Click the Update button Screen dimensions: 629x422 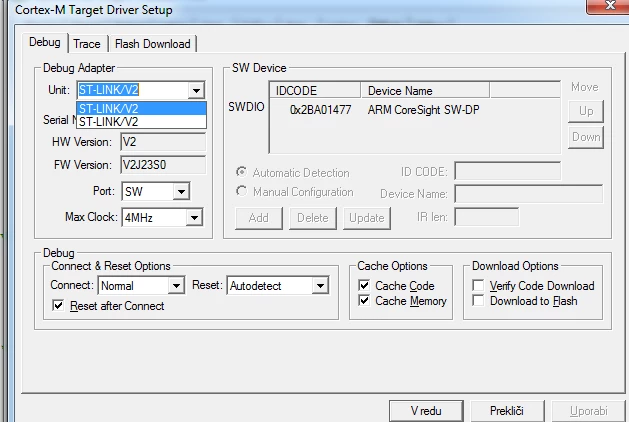[367, 218]
